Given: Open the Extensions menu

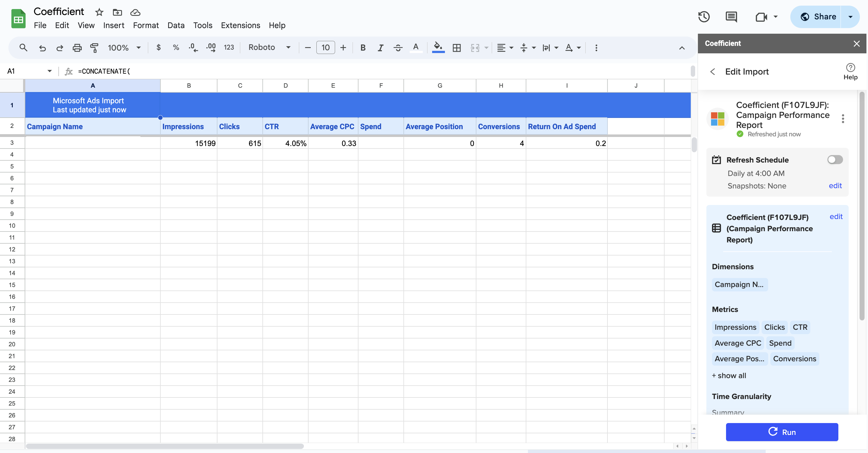Looking at the screenshot, I should click(240, 26).
